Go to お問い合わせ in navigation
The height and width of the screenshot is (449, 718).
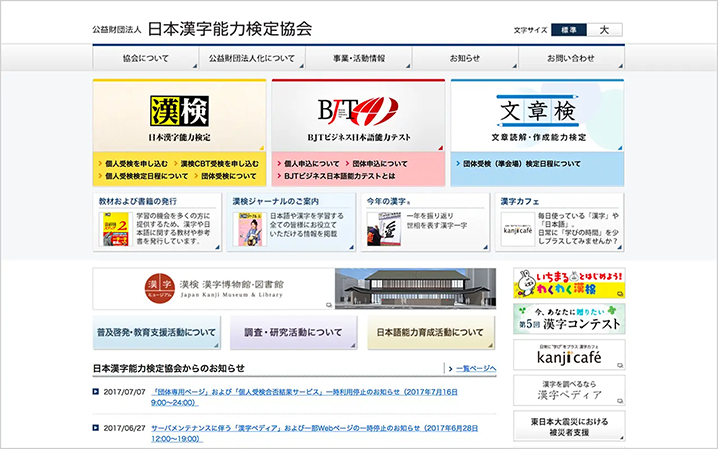point(570,58)
